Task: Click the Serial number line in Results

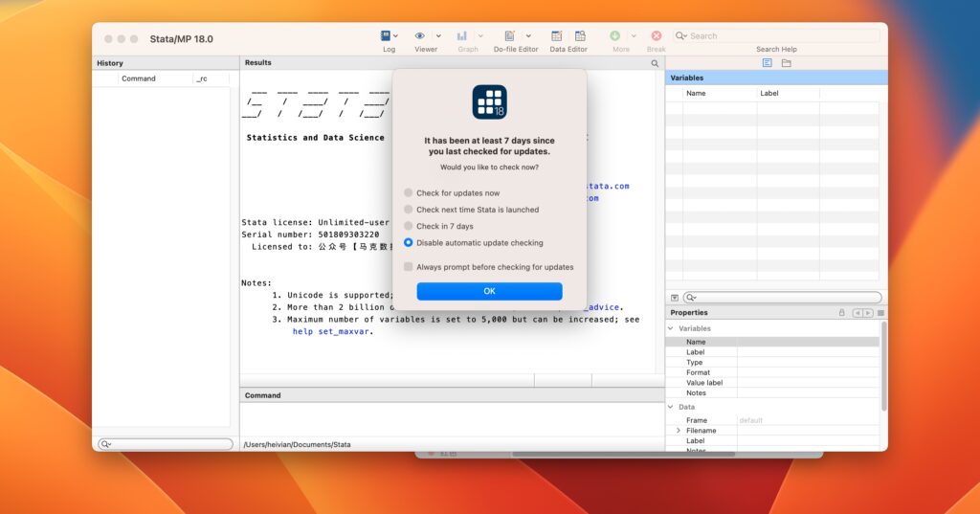Action: point(310,235)
